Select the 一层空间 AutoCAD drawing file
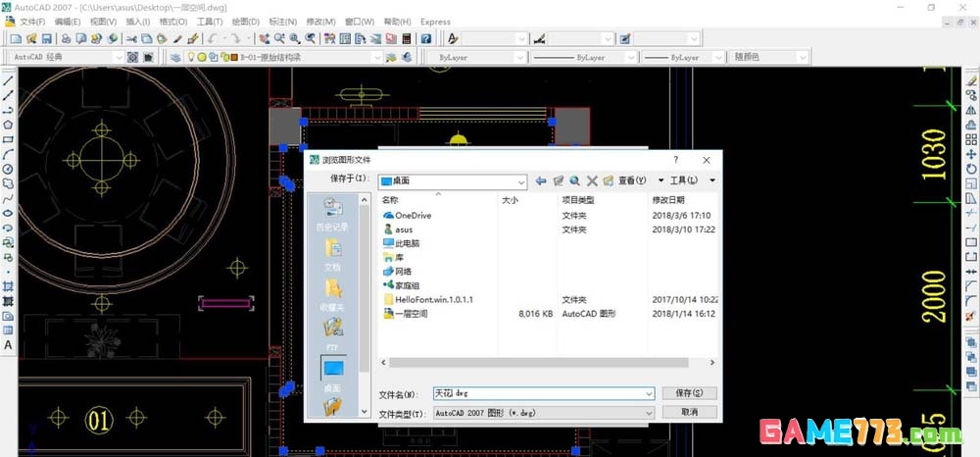980x457 pixels. [406, 314]
